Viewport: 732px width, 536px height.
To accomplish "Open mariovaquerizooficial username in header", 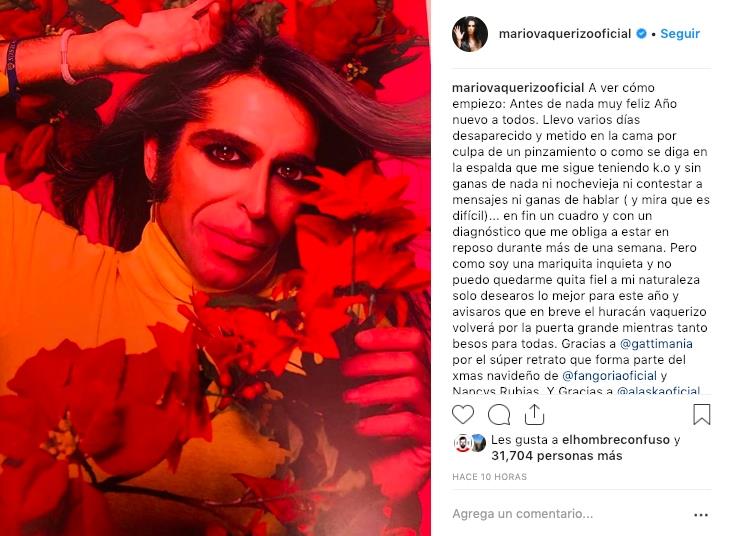I will 565,34.
